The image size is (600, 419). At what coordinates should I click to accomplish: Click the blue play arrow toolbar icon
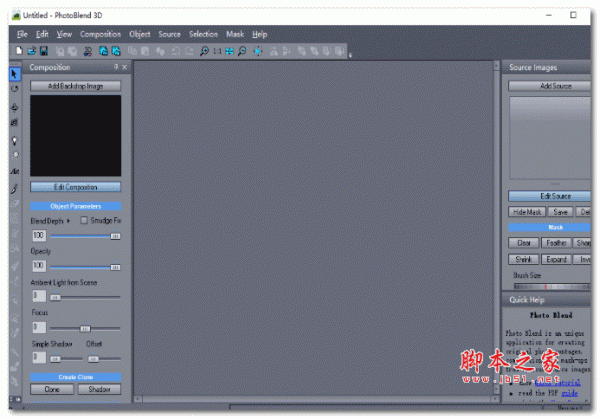click(258, 51)
